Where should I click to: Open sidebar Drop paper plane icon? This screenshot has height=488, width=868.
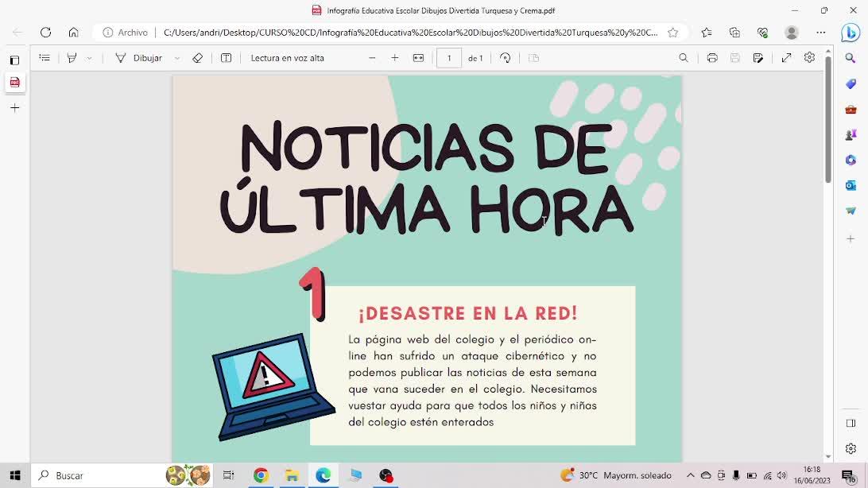click(851, 211)
